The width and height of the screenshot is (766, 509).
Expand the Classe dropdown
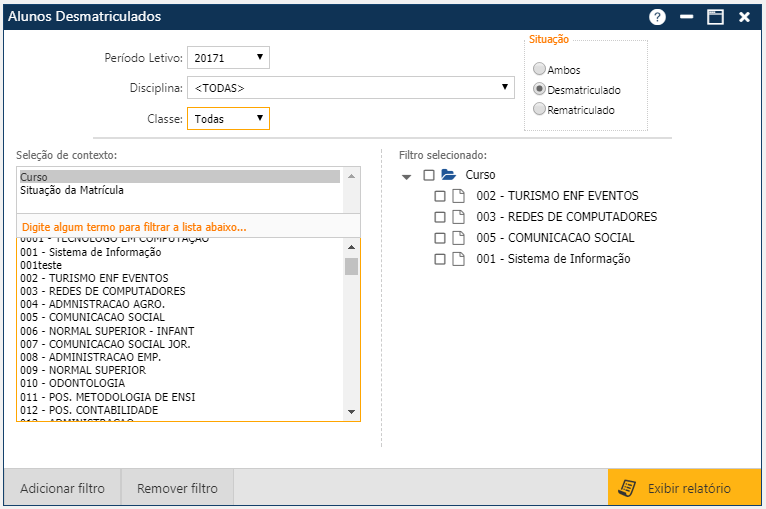[228, 119]
